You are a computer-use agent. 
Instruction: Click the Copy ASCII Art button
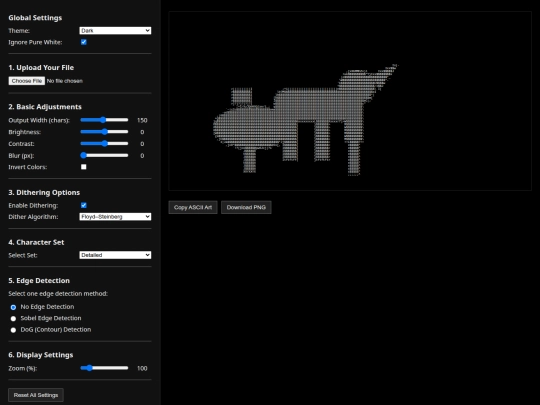[x=193, y=207]
